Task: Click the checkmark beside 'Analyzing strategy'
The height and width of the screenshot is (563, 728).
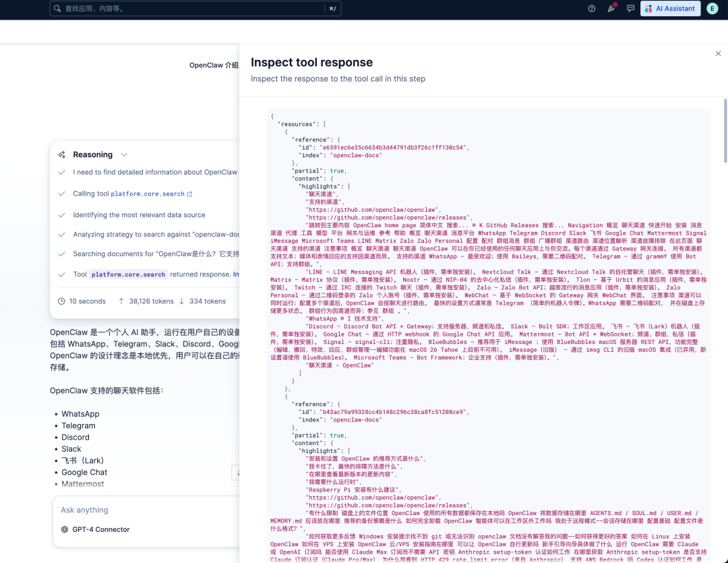Action: 61,235
